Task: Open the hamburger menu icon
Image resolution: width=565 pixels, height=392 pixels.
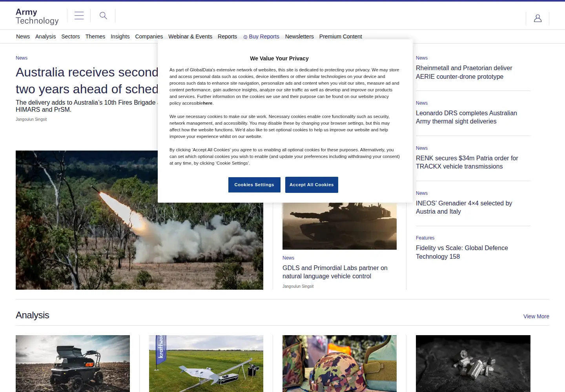Action: (x=79, y=16)
